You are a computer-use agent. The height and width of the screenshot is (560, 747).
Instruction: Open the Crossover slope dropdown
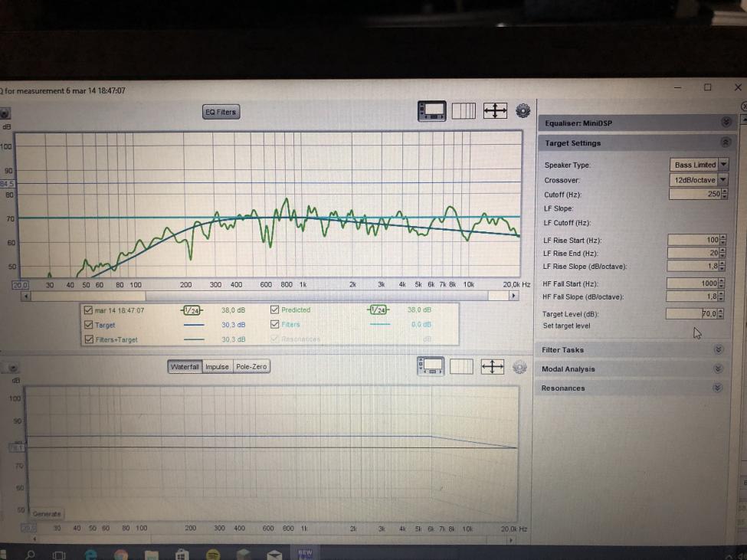coord(699,180)
